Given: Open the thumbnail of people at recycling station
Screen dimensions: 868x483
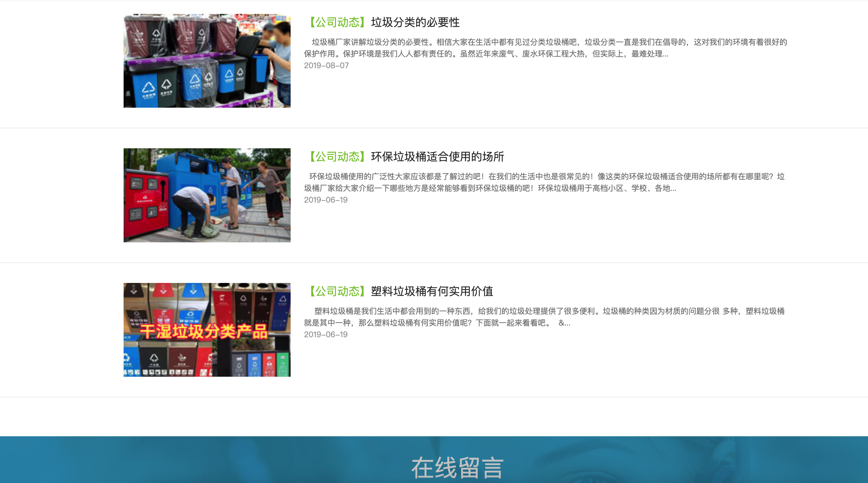Looking at the screenshot, I should (207, 195).
